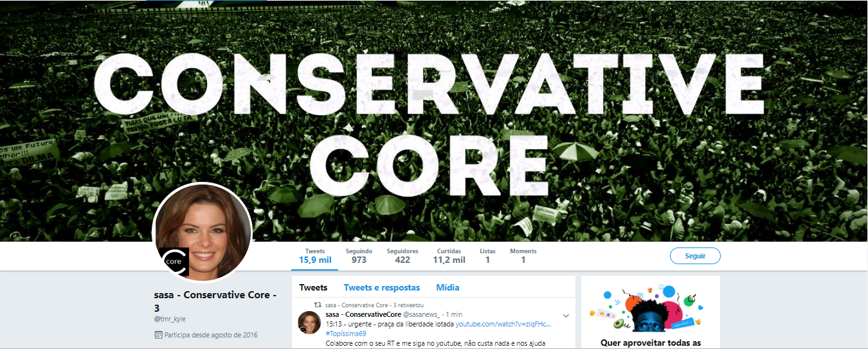The height and width of the screenshot is (349, 868).
Task: View the Seguindo 973 list
Action: 359,256
